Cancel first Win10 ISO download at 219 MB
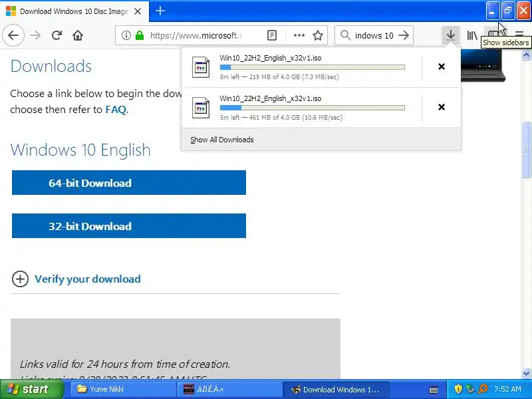532x399 pixels. 442,66
